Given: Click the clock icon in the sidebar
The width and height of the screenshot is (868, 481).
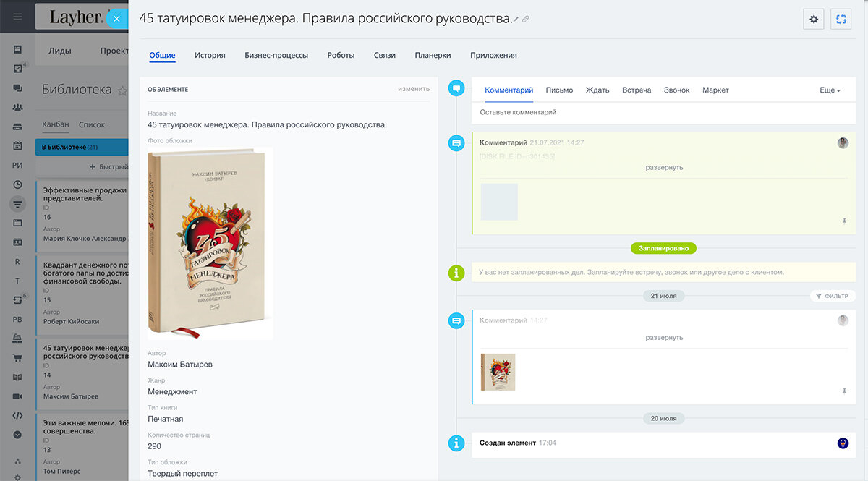Looking at the screenshot, I should click(17, 184).
